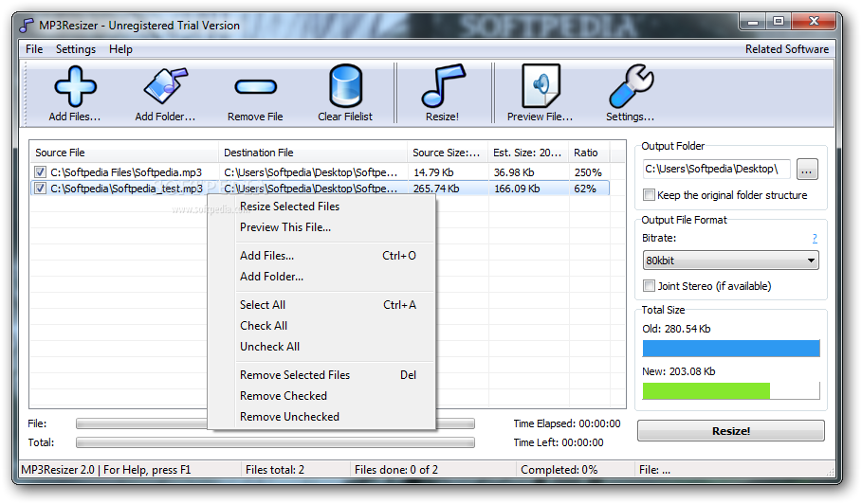Click 'Completed: 0%' in status bar
The width and height of the screenshot is (862, 504).
559,470
